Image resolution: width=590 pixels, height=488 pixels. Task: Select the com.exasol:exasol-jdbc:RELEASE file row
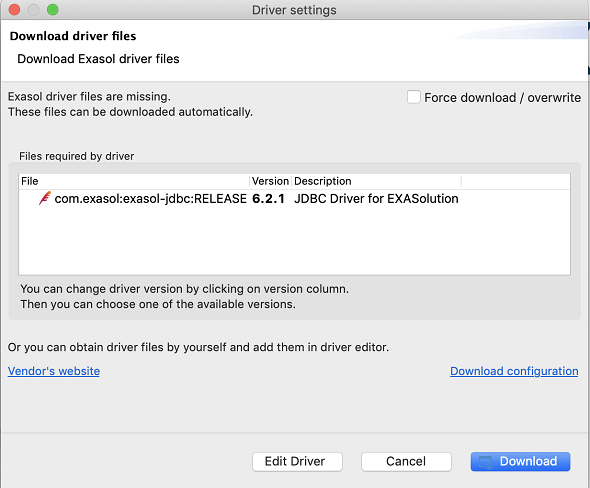tap(294, 199)
